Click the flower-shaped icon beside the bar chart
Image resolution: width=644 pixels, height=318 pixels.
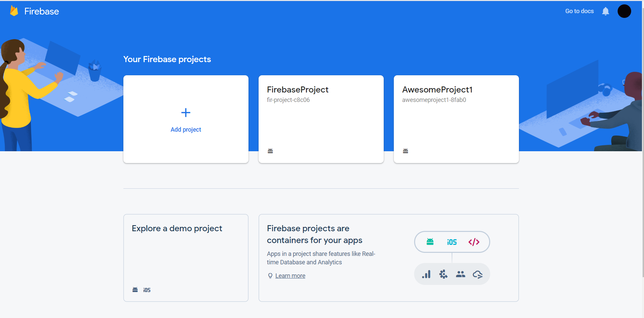coord(443,274)
